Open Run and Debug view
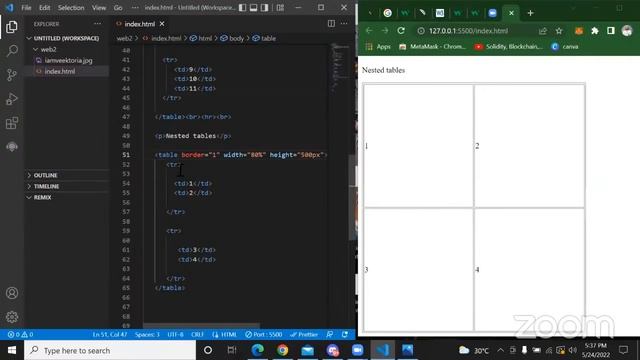Screen dimensions: 640x360 click(12, 99)
